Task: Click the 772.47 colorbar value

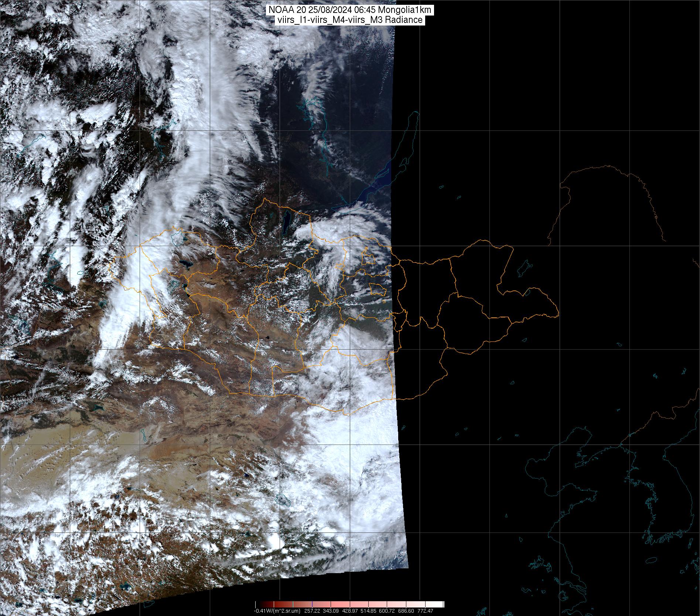Action: (425, 611)
